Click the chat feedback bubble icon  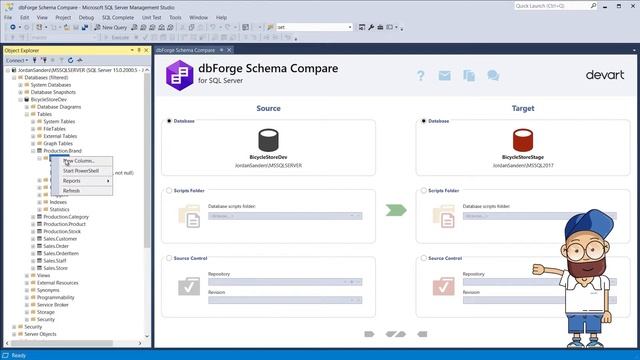point(493,76)
